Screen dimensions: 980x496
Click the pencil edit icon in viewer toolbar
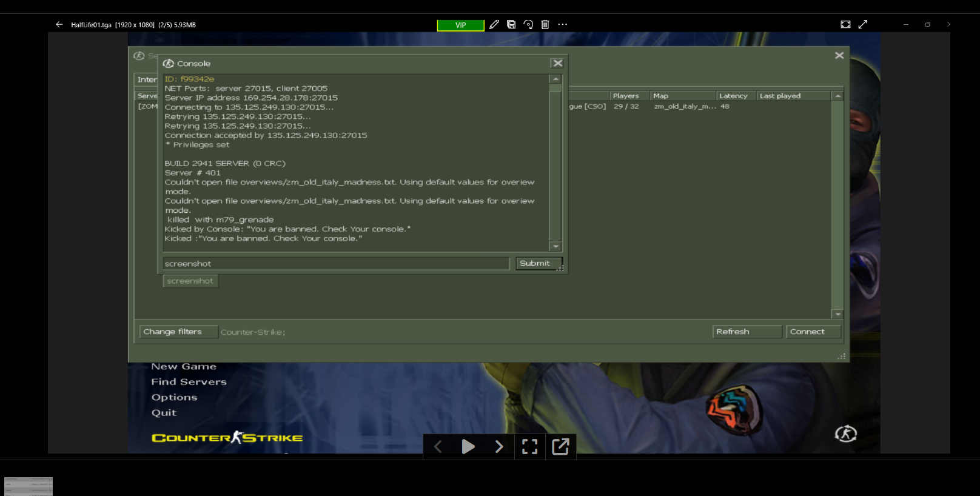tap(494, 24)
